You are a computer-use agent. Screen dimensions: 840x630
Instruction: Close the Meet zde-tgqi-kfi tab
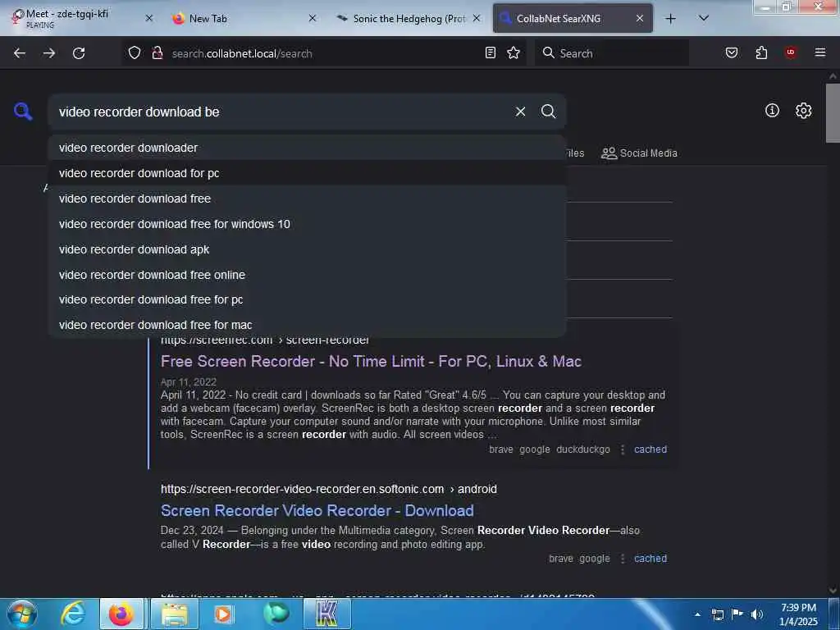point(149,18)
